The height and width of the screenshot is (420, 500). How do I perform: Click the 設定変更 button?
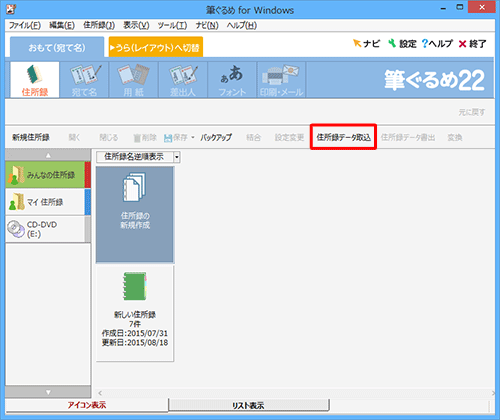pos(289,137)
